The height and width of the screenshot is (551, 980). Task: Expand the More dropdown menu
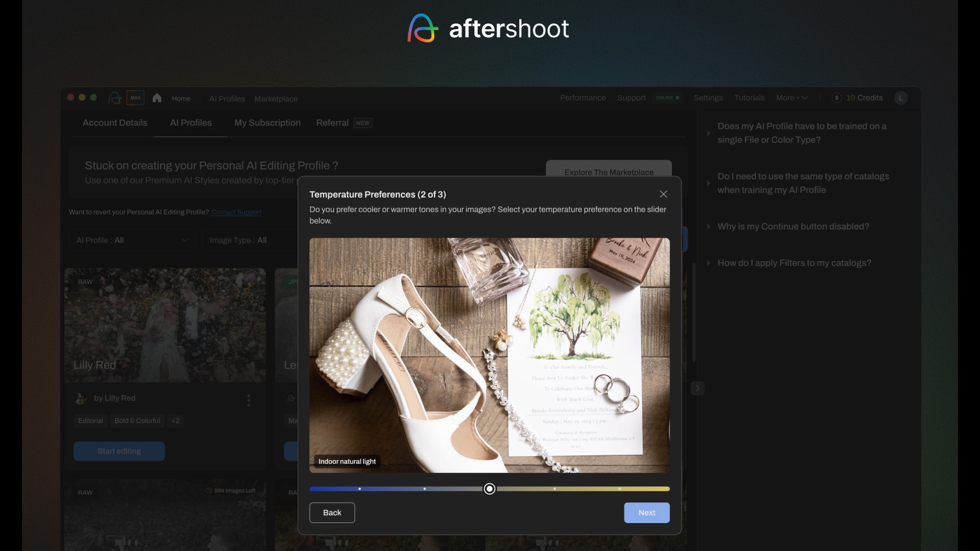[792, 98]
